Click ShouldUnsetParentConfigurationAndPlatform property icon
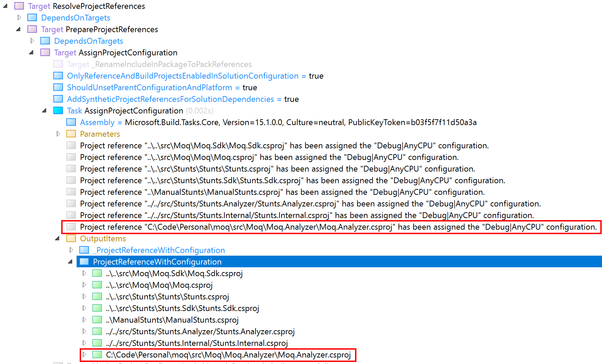The width and height of the screenshot is (602, 364). coord(58,87)
